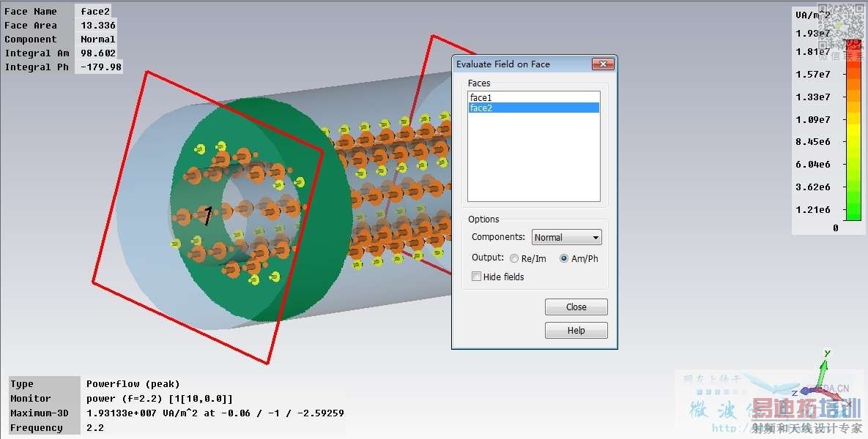Open Help for Evaluate Field on Face
Viewport: 868px width, 439px height.
576,330
